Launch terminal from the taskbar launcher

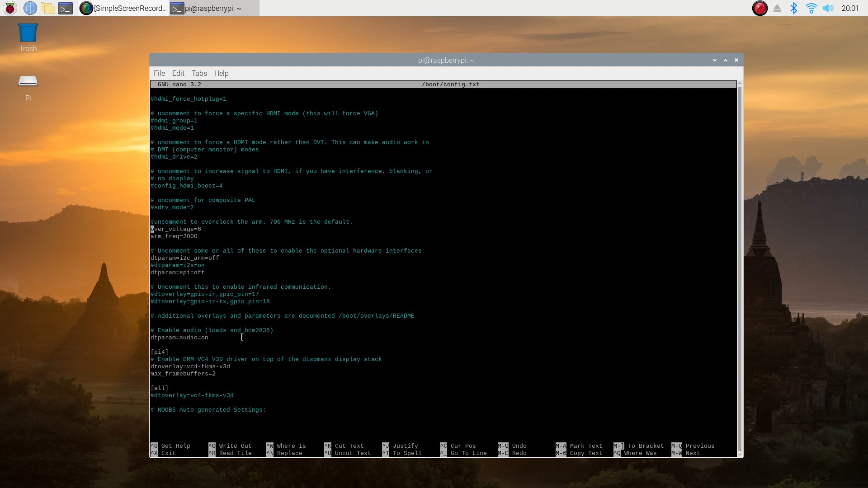pyautogui.click(x=66, y=8)
